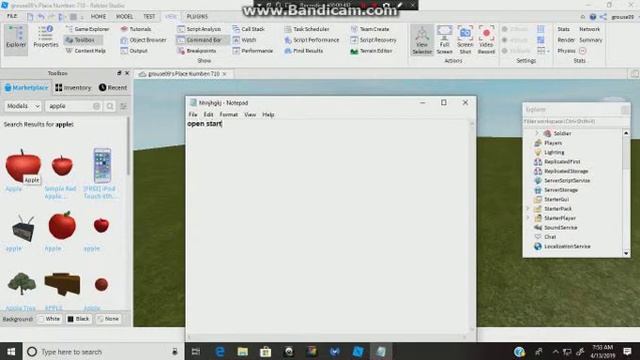Open Script Recovery
Image resolution: width=640 pixels, height=360 pixels.
tap(373, 40)
